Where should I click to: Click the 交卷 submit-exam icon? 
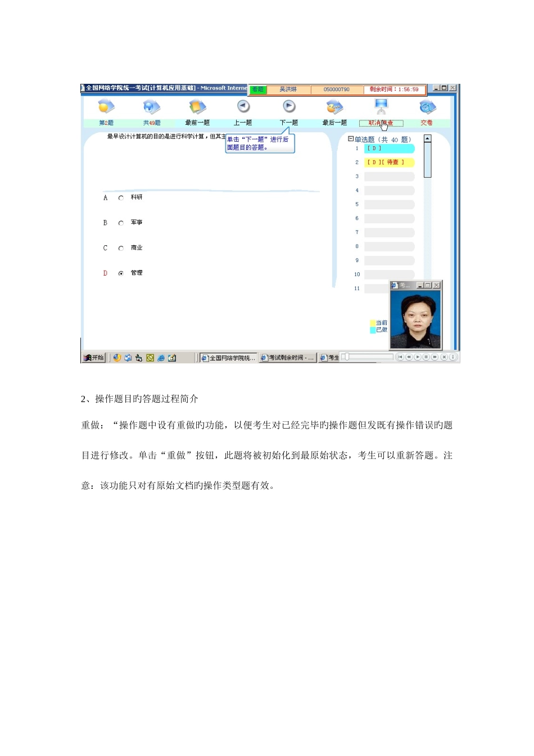(427, 106)
